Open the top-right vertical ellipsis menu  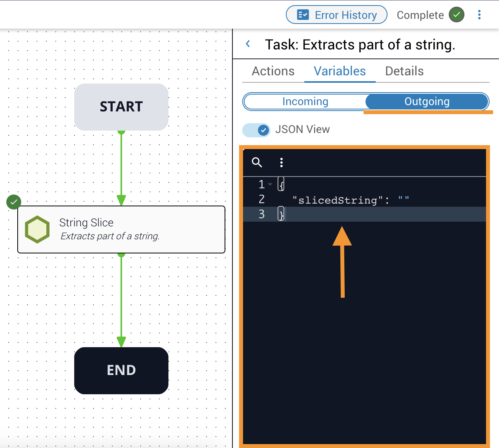[x=479, y=15]
